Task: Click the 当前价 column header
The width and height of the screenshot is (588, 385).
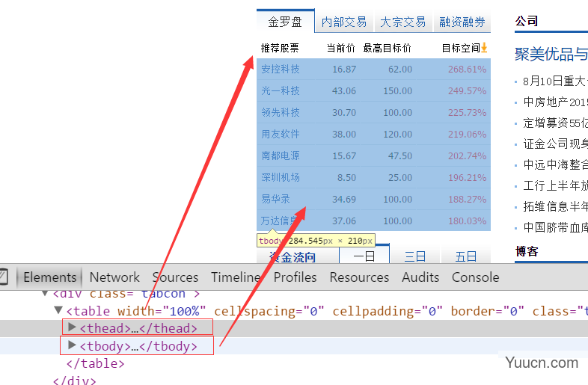Action: point(340,48)
